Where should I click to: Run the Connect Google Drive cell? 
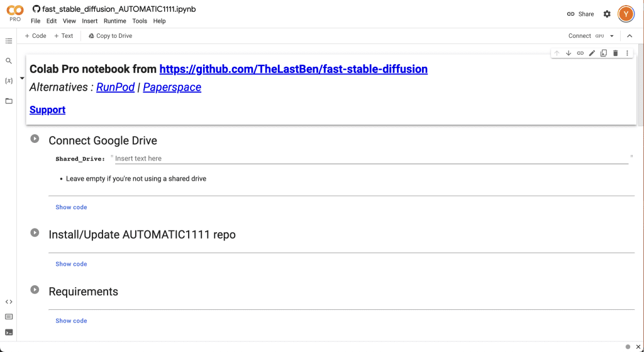tap(35, 139)
